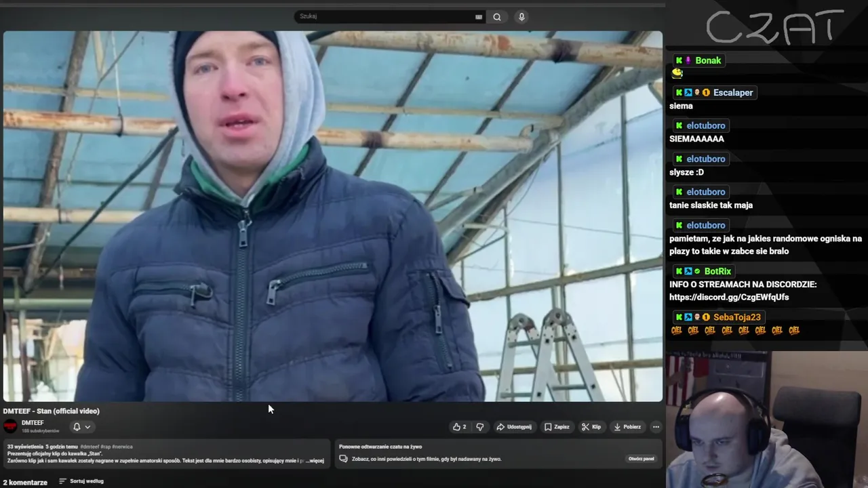The height and width of the screenshot is (488, 868).
Task: Dislike the video with thumbs down
Action: pyautogui.click(x=480, y=427)
